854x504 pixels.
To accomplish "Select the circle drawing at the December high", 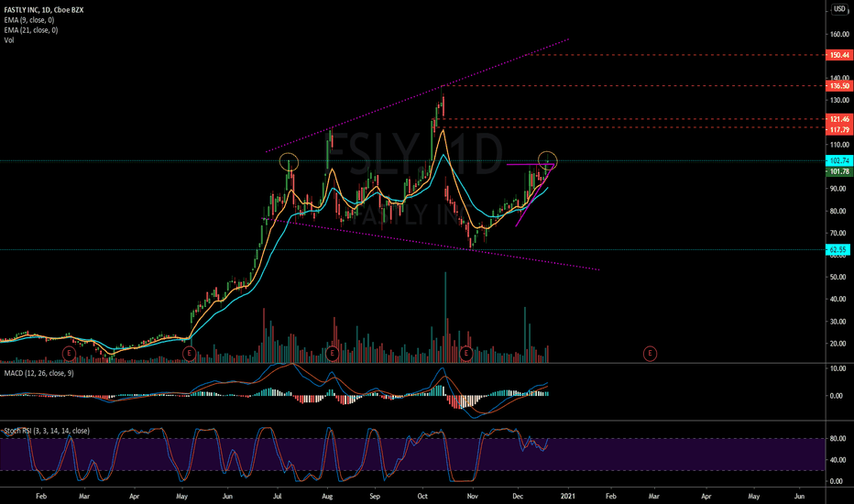I will pyautogui.click(x=547, y=159).
